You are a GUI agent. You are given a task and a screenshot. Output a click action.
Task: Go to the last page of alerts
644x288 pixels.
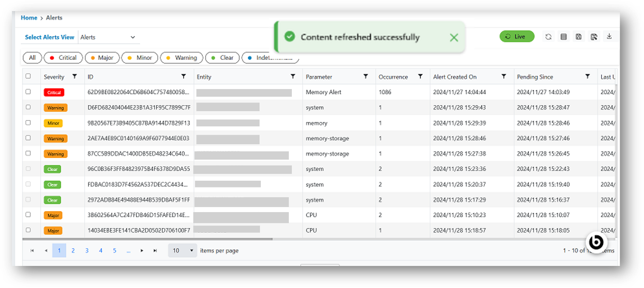155,251
